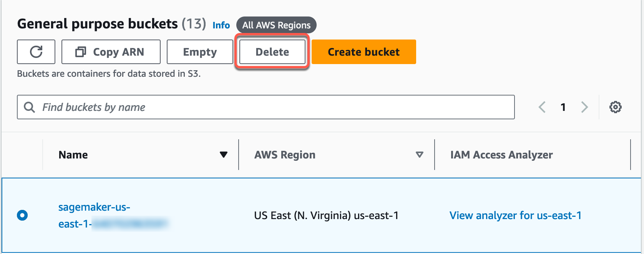
Task: Click the orange Create bucket button
Action: click(x=363, y=52)
